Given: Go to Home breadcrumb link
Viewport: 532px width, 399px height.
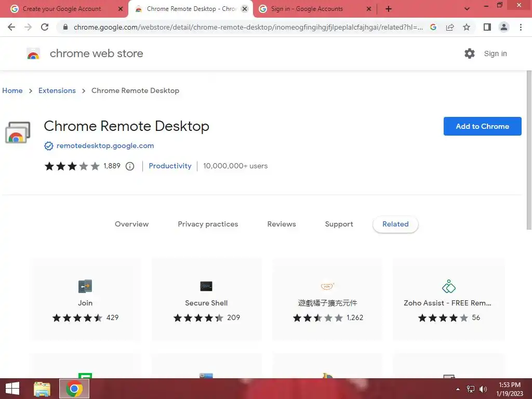Looking at the screenshot, I should (12, 90).
